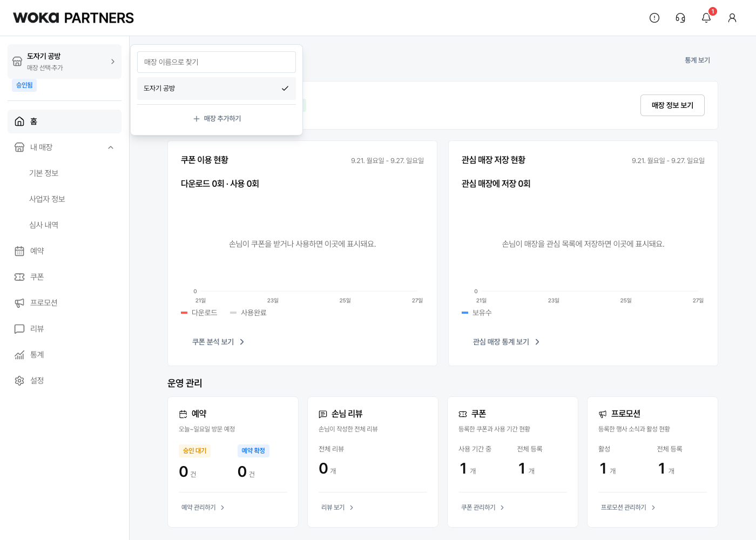This screenshot has height=540, width=756.
Task: Click the megaphone icon in 프로모션 card
Action: pyautogui.click(x=603, y=414)
